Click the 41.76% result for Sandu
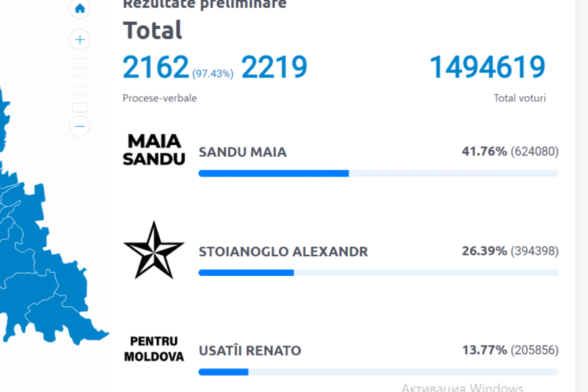Image resolution: width=588 pixels, height=392 pixels. click(x=485, y=151)
